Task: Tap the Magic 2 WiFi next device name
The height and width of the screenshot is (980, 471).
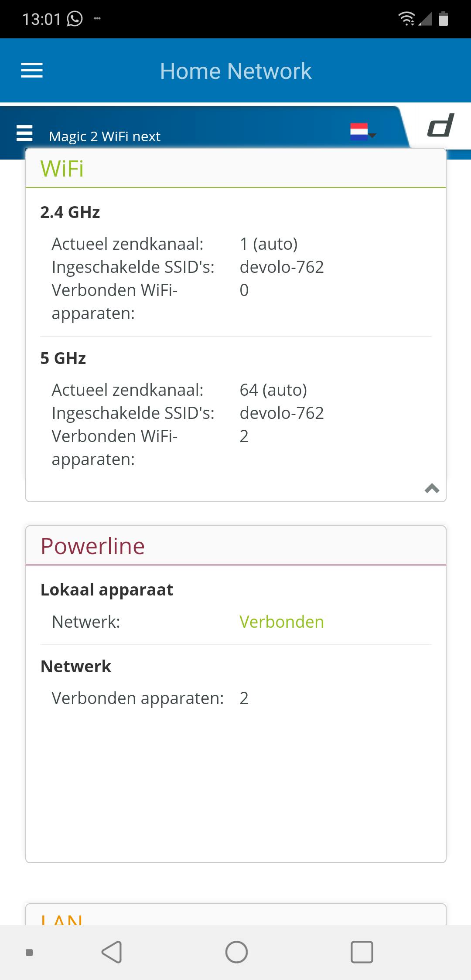Action: click(x=105, y=136)
